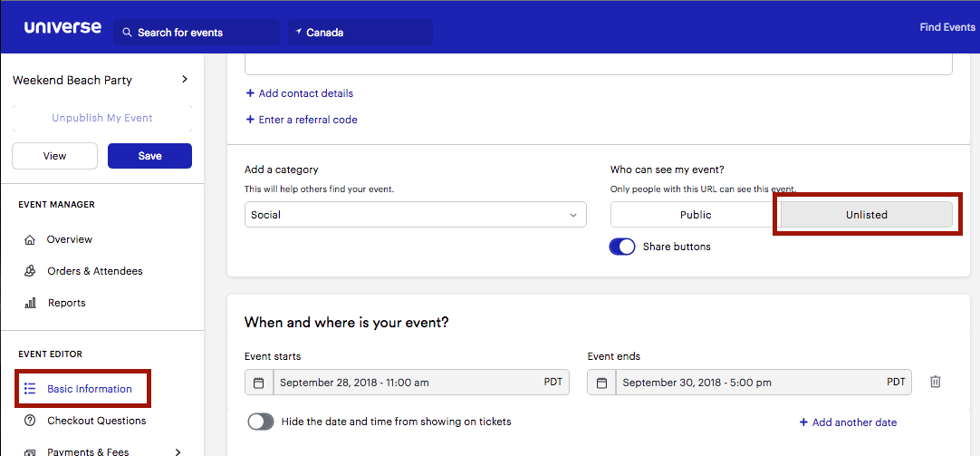Screen dimensions: 980x456
Task: Click the Checkout Questions help icon
Action: coord(29,421)
